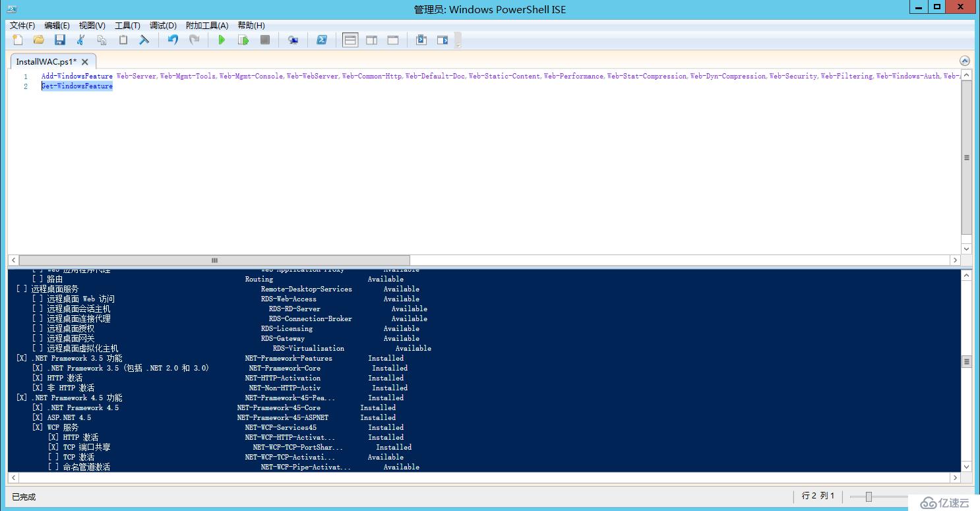Show command window icon
Screen dimensions: 980x511
(x=421, y=40)
